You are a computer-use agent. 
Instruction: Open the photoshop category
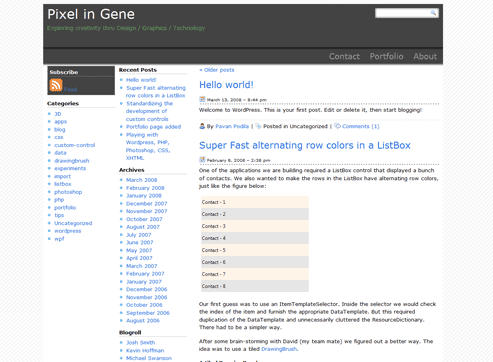click(68, 192)
